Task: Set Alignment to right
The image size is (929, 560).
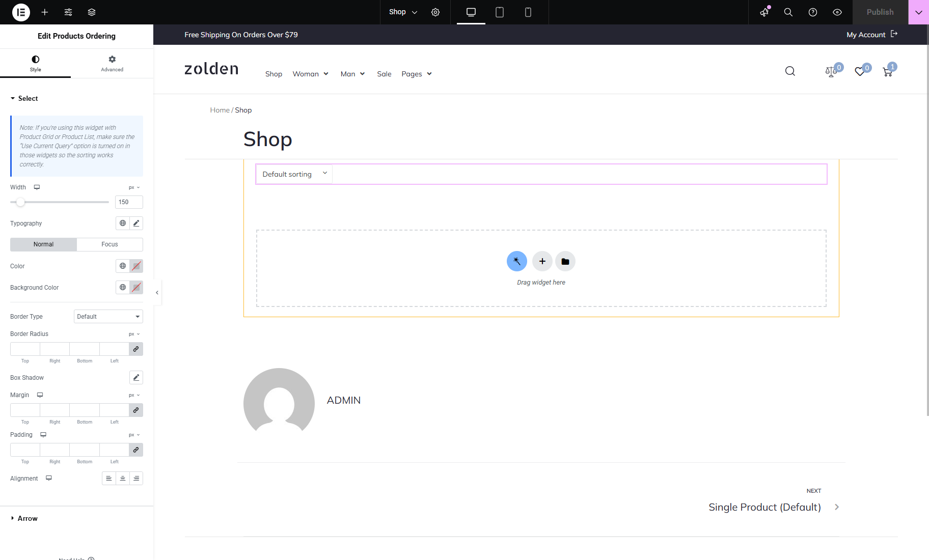Action: pyautogui.click(x=136, y=478)
